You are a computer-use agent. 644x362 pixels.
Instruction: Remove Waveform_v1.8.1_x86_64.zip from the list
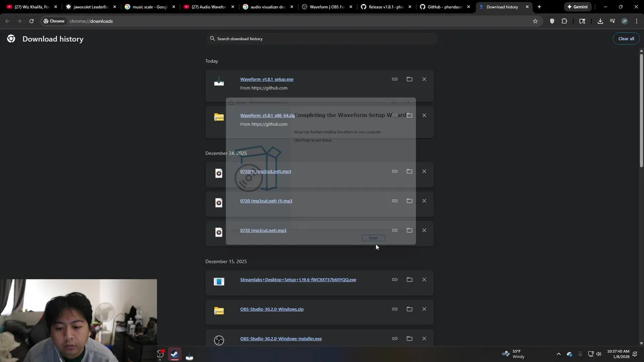tap(424, 115)
